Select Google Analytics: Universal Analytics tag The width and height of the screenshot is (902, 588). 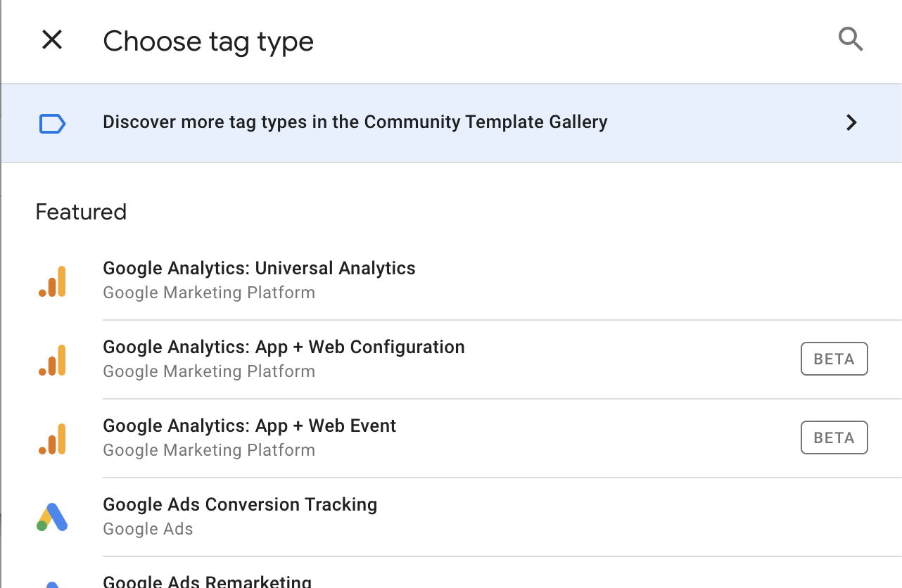click(x=259, y=269)
